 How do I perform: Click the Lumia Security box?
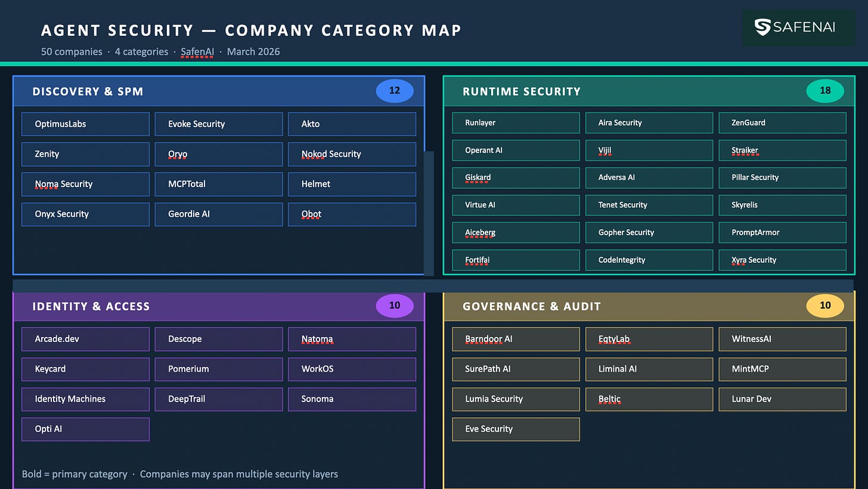click(516, 399)
